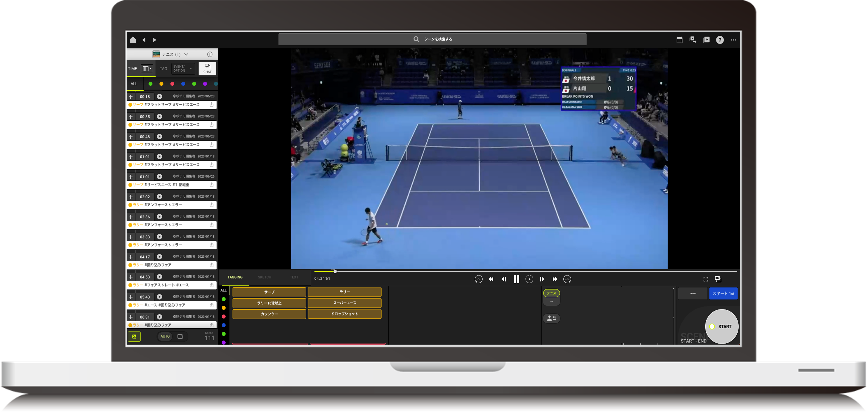Enter fullscreen video mode
The width and height of the screenshot is (868, 413).
[706, 279]
